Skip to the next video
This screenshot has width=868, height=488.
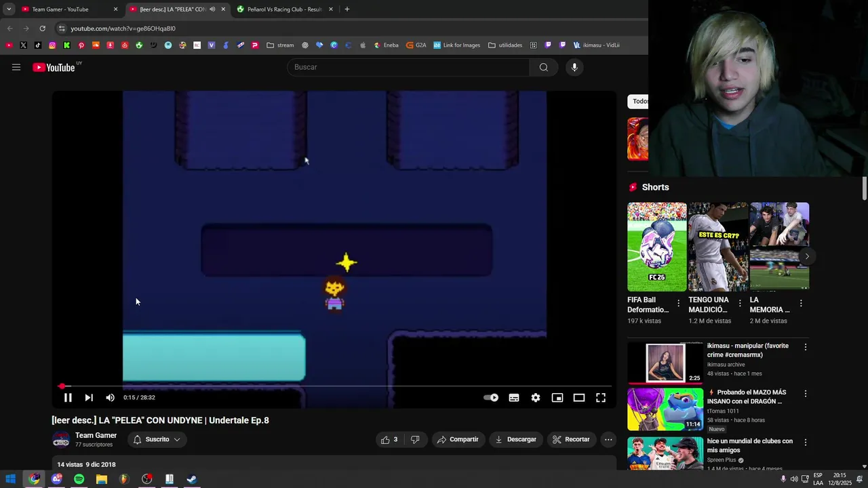(x=89, y=398)
